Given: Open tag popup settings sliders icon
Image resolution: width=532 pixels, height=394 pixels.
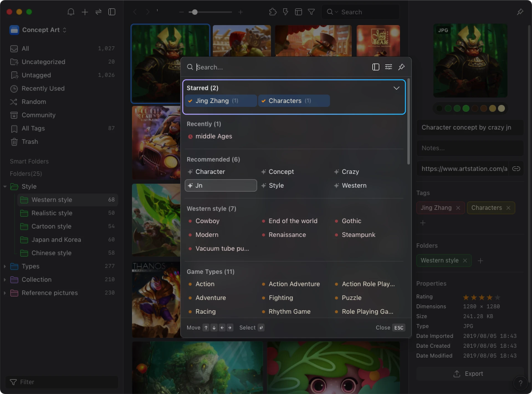Looking at the screenshot, I should pos(388,67).
